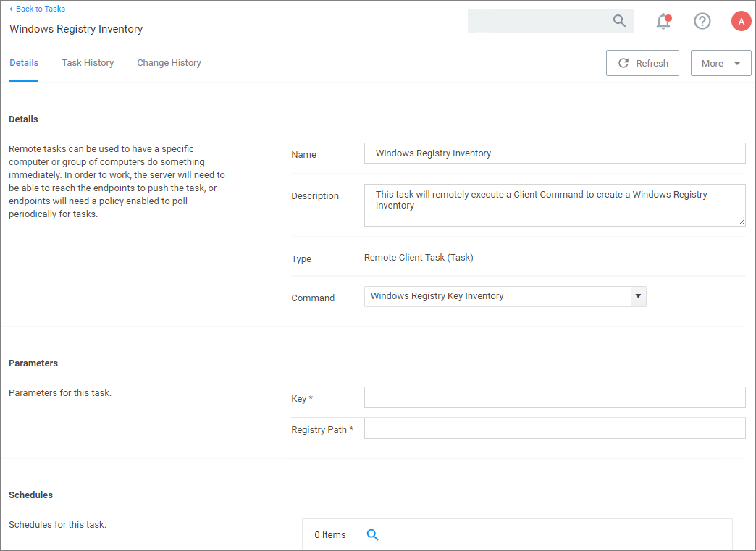The height and width of the screenshot is (551, 756).
Task: Open the help question mark icon
Action: (x=702, y=21)
